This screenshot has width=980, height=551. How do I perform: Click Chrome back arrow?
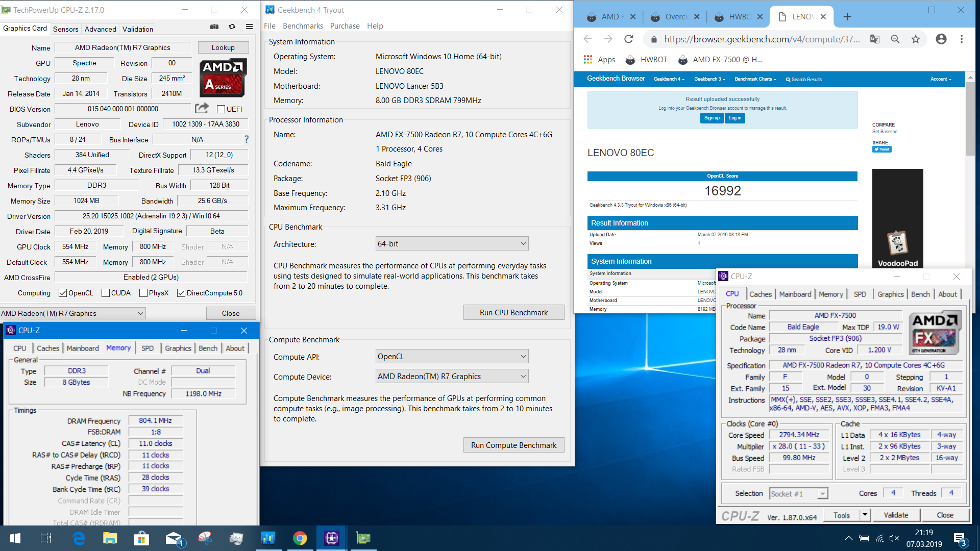[x=588, y=39]
